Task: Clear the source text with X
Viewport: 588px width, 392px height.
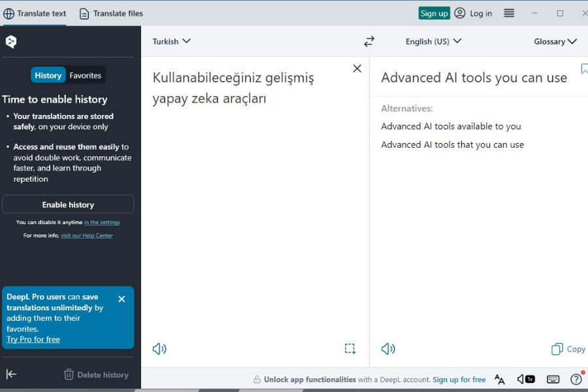Action: (x=357, y=69)
